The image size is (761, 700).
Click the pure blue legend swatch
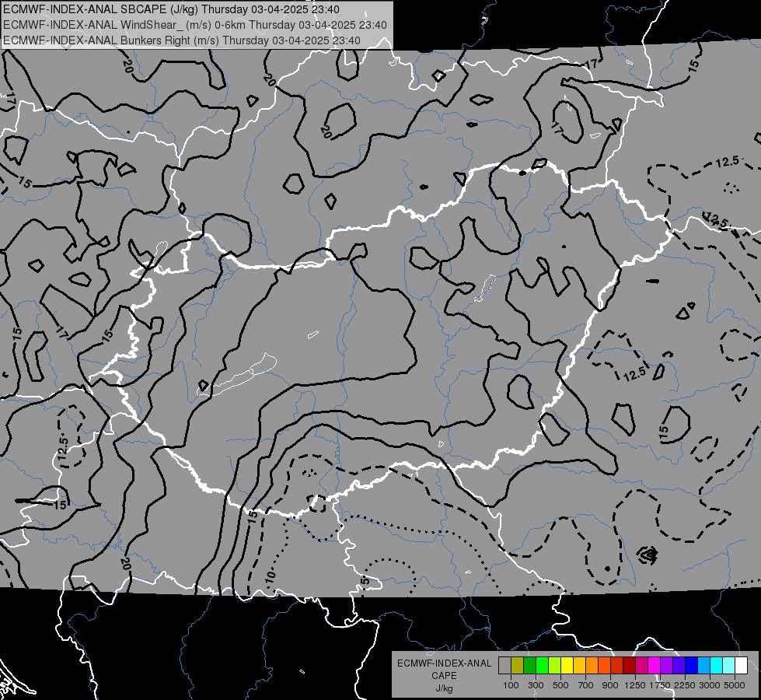tap(692, 666)
